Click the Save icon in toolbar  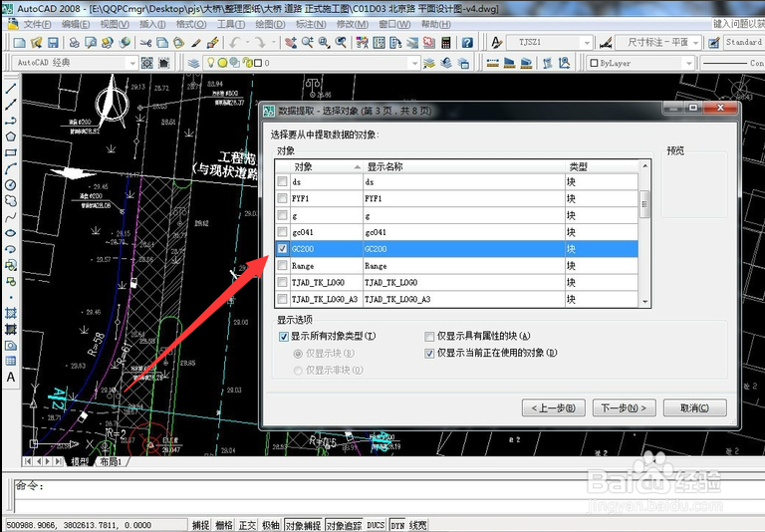tap(53, 43)
